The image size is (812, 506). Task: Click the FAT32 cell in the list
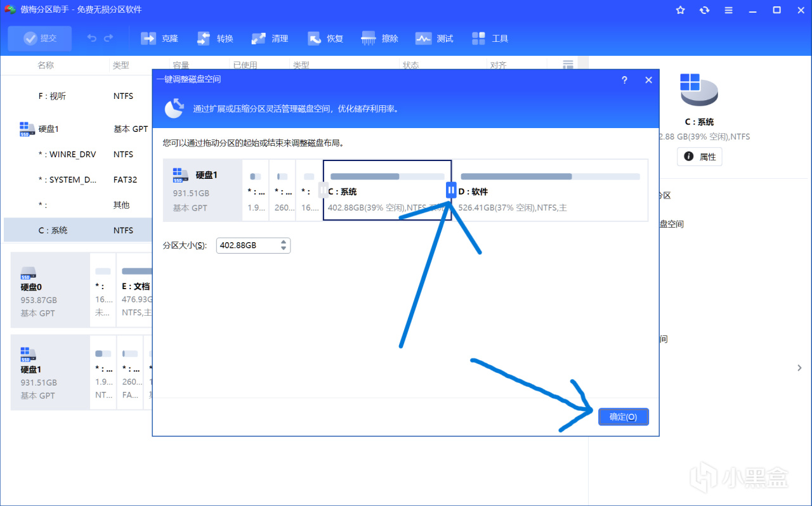pyautogui.click(x=125, y=179)
